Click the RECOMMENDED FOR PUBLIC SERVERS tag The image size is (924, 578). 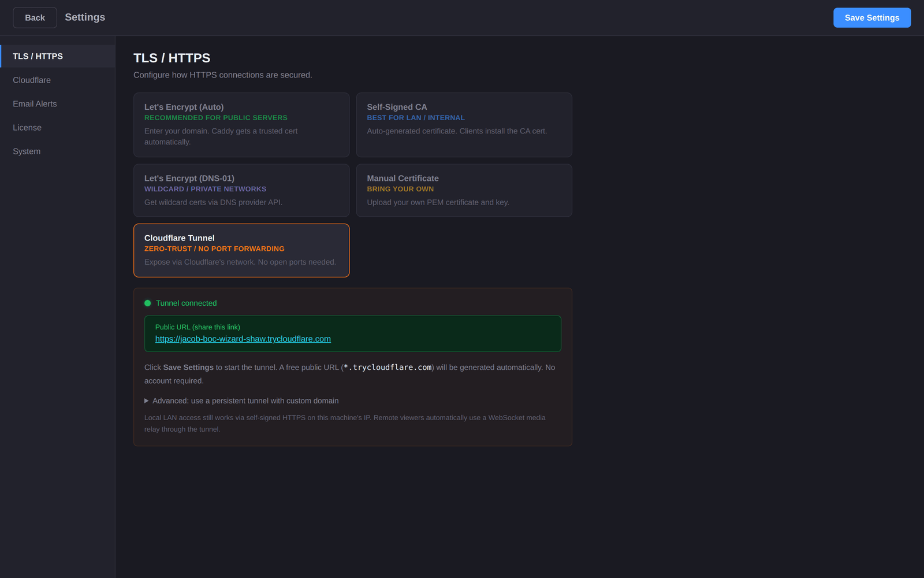215,117
